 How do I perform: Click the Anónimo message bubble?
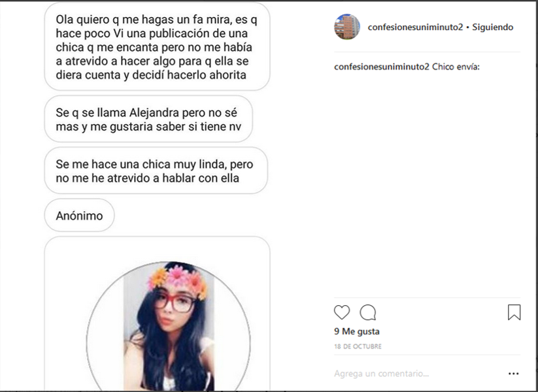[x=79, y=216]
